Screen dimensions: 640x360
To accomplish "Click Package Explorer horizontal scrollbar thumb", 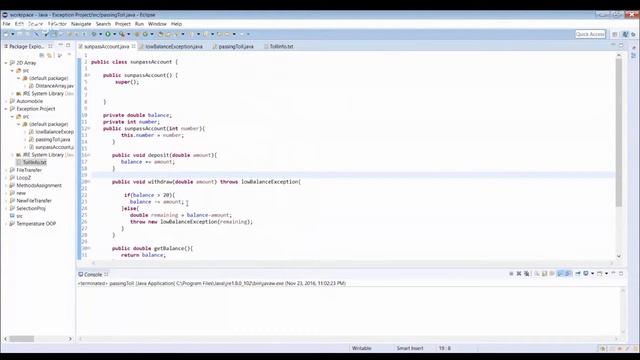I will pyautogui.click(x=21, y=339).
